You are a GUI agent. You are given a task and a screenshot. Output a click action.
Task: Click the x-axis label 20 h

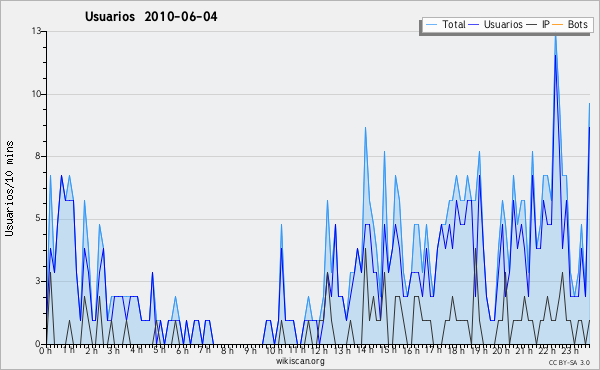click(x=501, y=350)
